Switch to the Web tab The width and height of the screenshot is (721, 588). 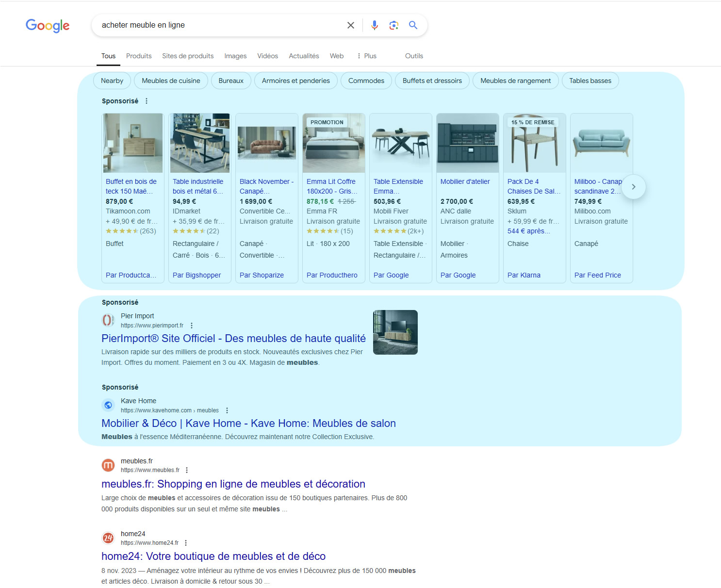tap(337, 56)
